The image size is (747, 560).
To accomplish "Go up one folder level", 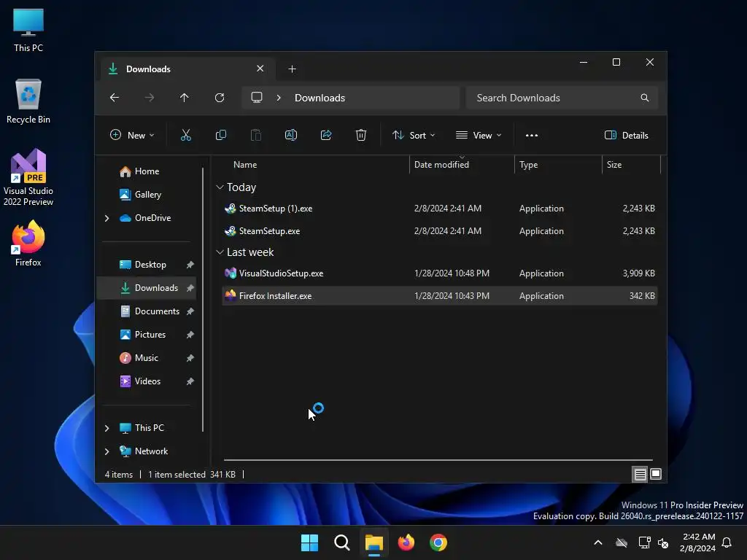I will [x=185, y=98].
